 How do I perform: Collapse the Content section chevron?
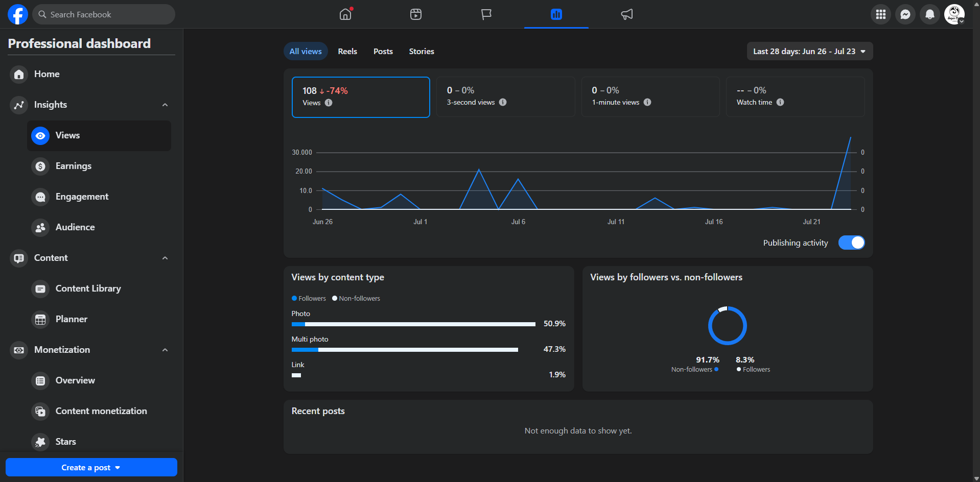coord(165,258)
